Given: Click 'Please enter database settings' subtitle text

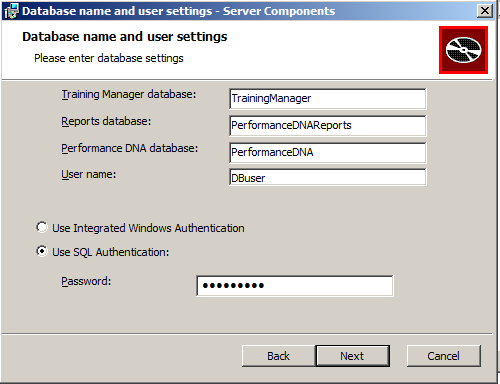Looking at the screenshot, I should coord(109,58).
